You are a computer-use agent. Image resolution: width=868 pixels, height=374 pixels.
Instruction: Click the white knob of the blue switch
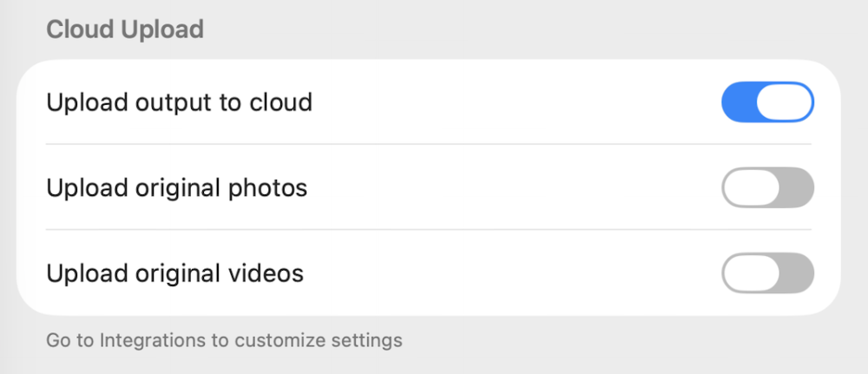(x=785, y=103)
